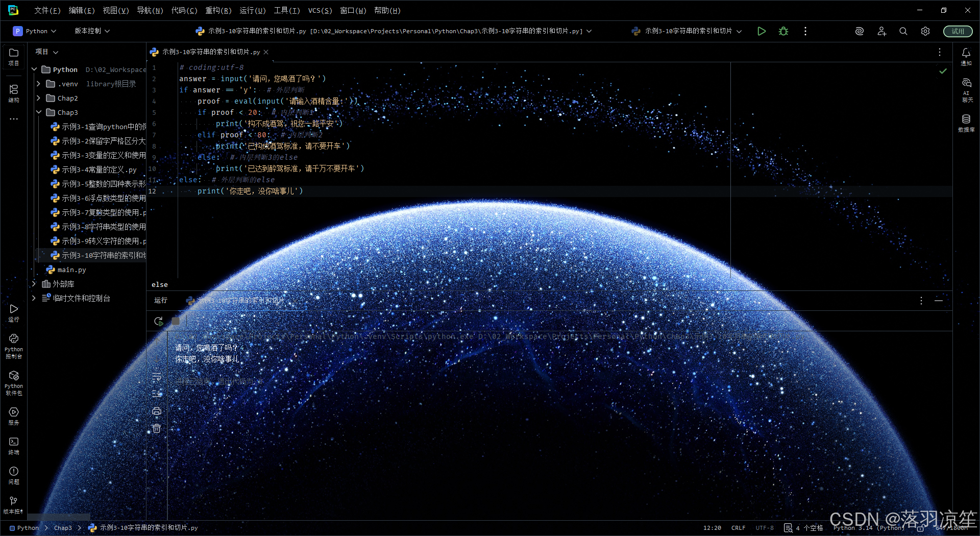Collapse the Python root folder
Viewport: 980px width, 536px height.
34,69
